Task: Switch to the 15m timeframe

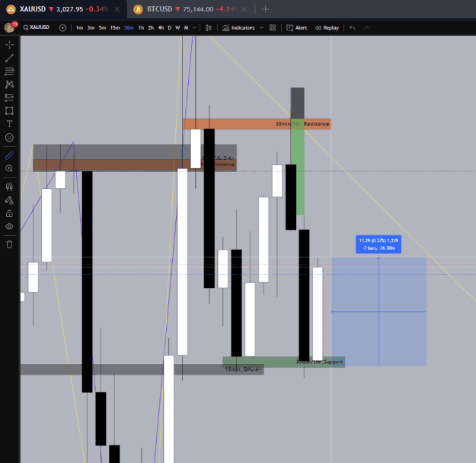Action: [x=115, y=28]
